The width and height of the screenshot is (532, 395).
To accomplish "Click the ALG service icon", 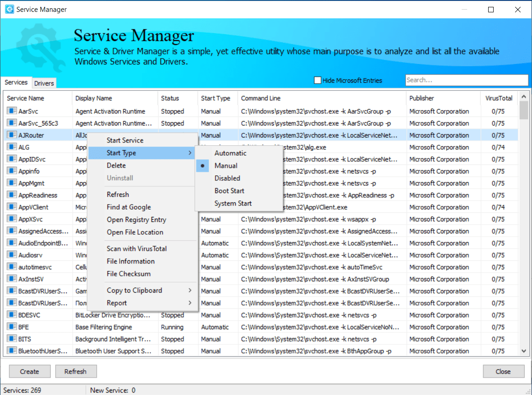I will tap(12, 147).
